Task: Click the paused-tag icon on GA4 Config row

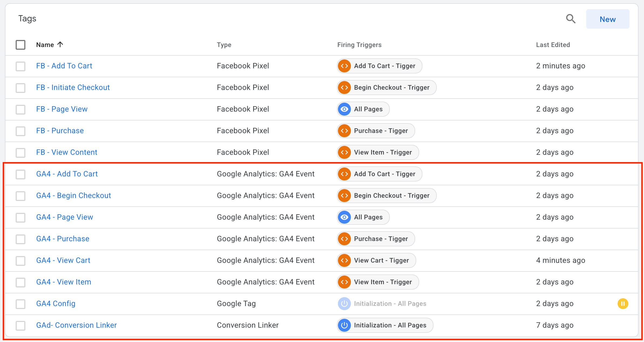Action: [x=623, y=304]
